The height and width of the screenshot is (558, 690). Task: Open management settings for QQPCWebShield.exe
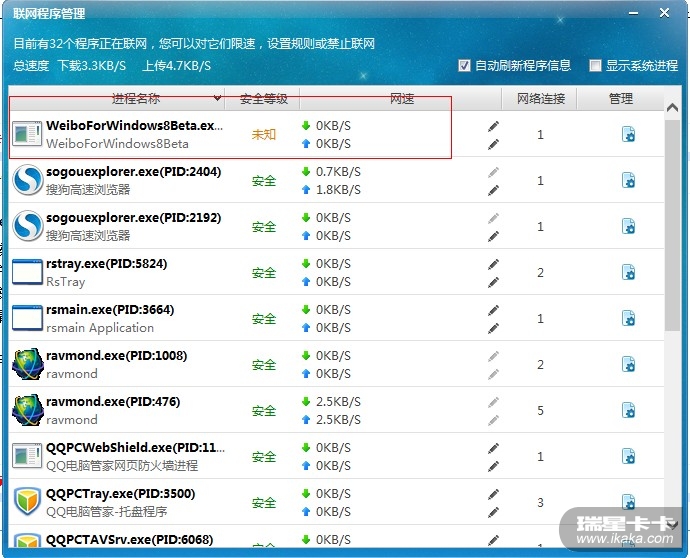(628, 457)
